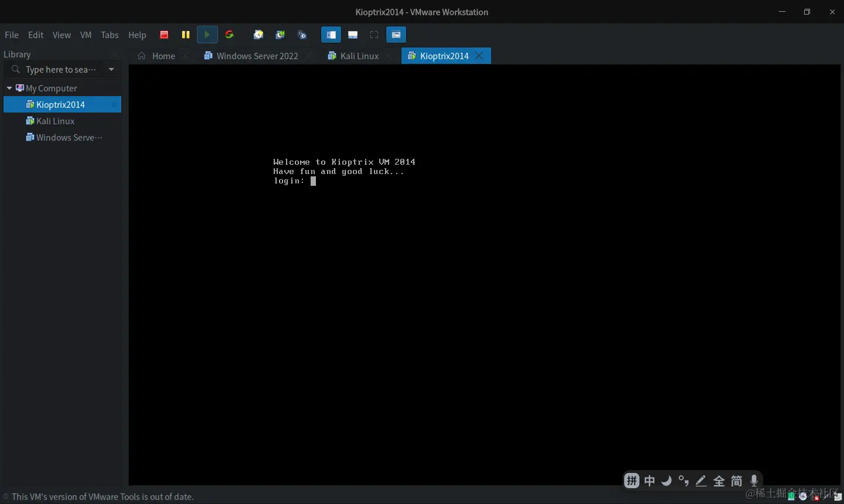Click the CD/DVD drive status icon
Viewport: 844px width, 504px height.
click(803, 496)
